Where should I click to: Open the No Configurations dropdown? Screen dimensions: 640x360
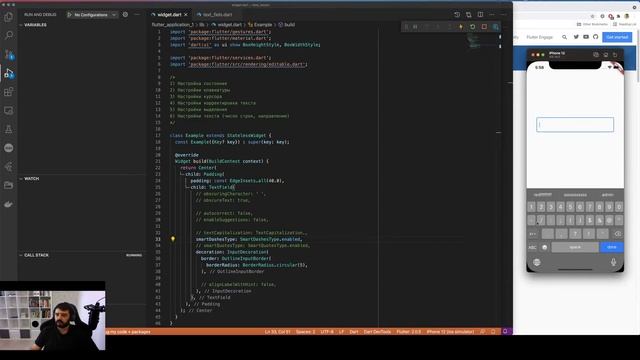[x=95, y=15]
